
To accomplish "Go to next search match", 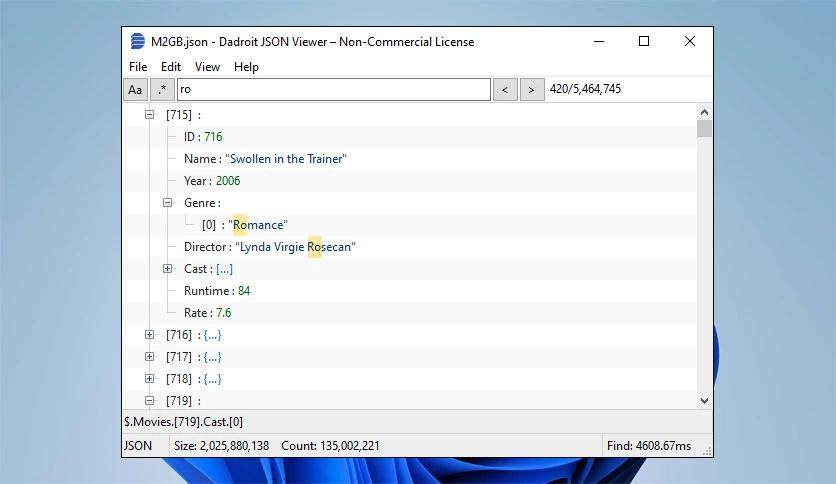I will click(532, 90).
